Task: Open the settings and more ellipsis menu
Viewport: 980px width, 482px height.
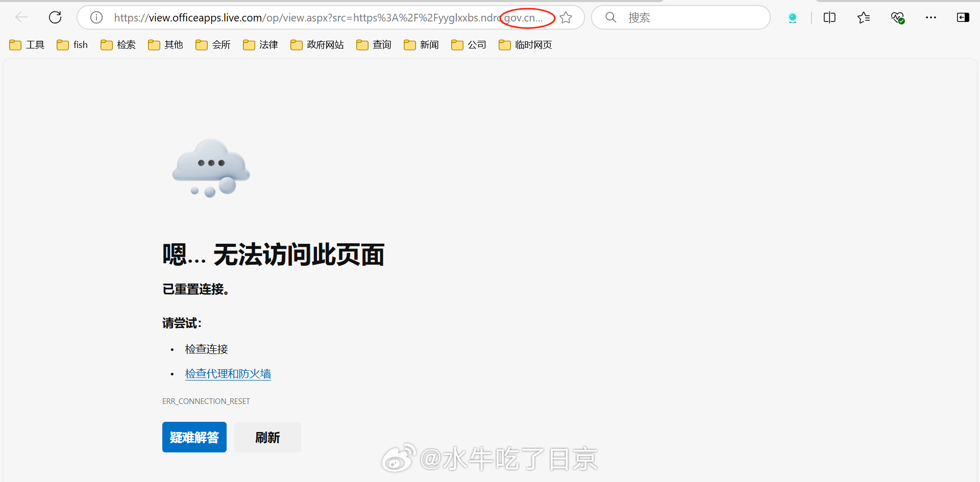Action: coord(931,18)
